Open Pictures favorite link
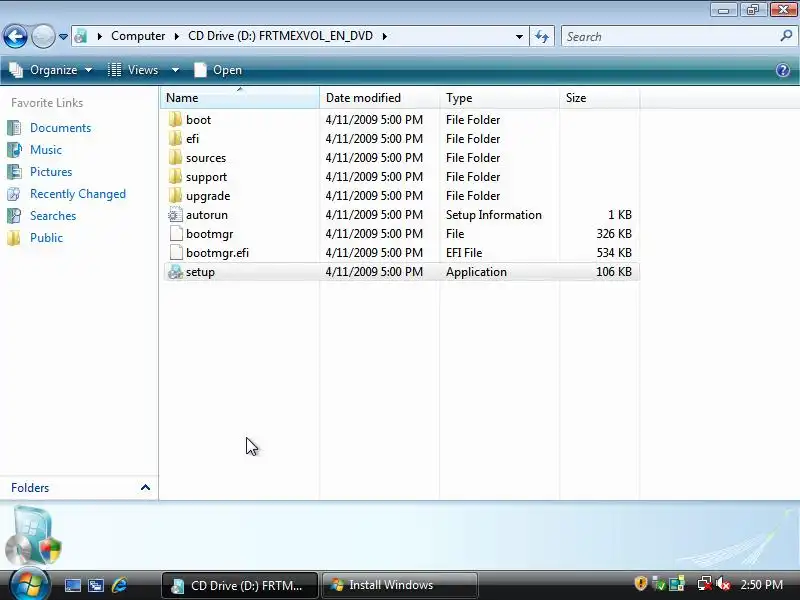The height and width of the screenshot is (600, 800). pyautogui.click(x=51, y=172)
